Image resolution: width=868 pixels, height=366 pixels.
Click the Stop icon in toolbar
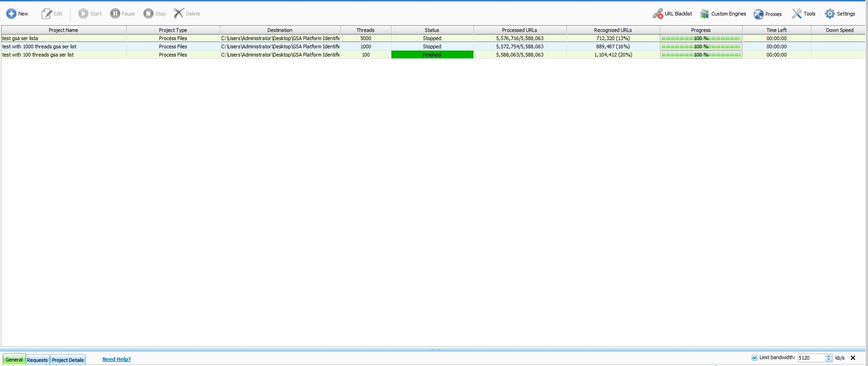pos(149,14)
